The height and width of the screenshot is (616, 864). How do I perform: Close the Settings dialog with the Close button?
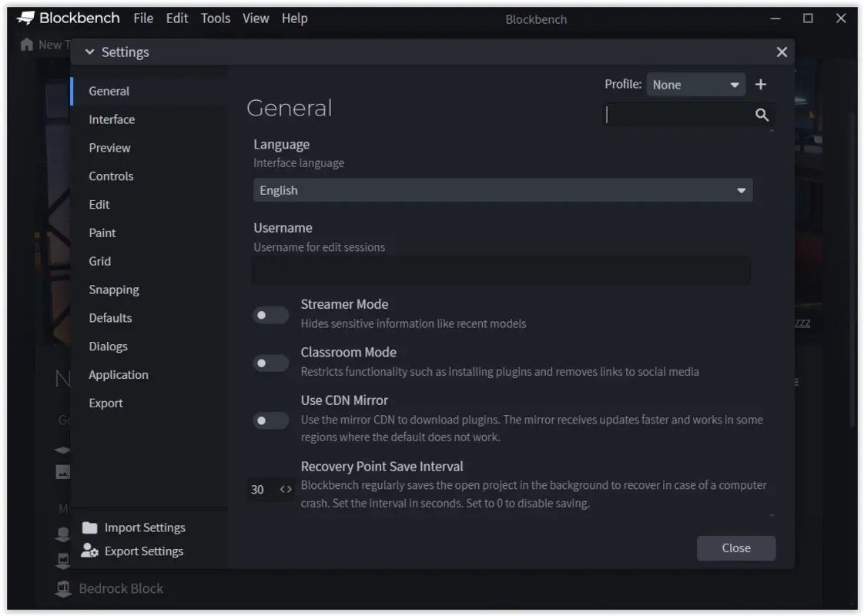click(x=735, y=547)
